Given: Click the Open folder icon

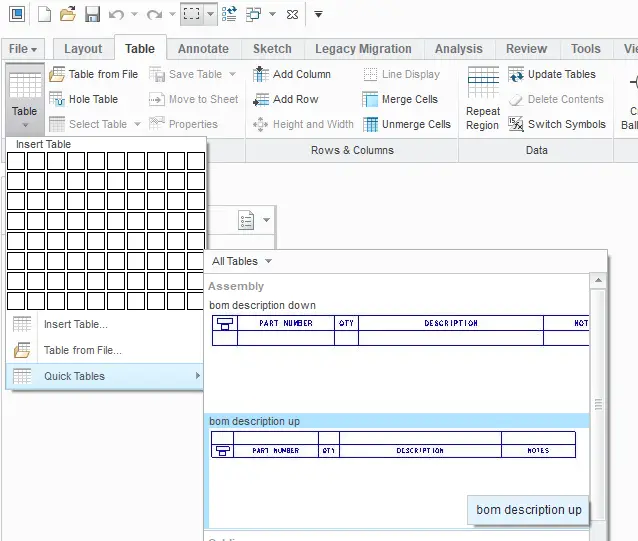Looking at the screenshot, I should (x=68, y=15).
